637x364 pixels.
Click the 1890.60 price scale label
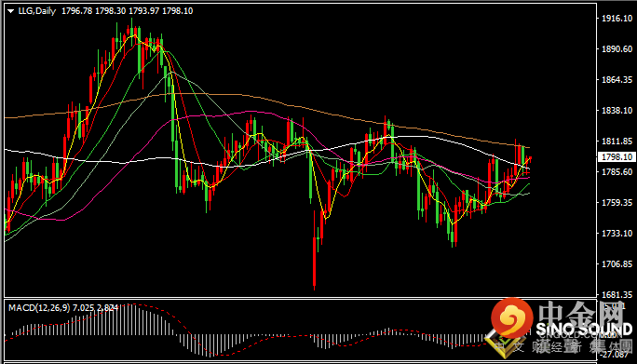617,48
